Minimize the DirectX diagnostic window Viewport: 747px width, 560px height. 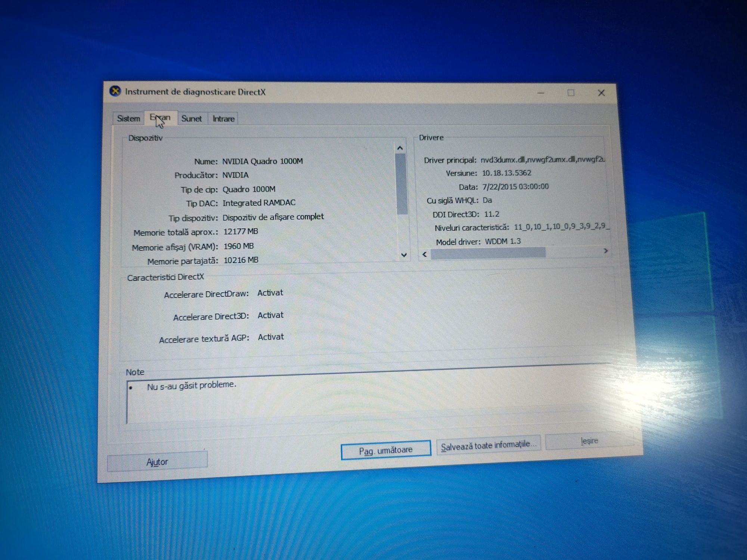pyautogui.click(x=540, y=93)
